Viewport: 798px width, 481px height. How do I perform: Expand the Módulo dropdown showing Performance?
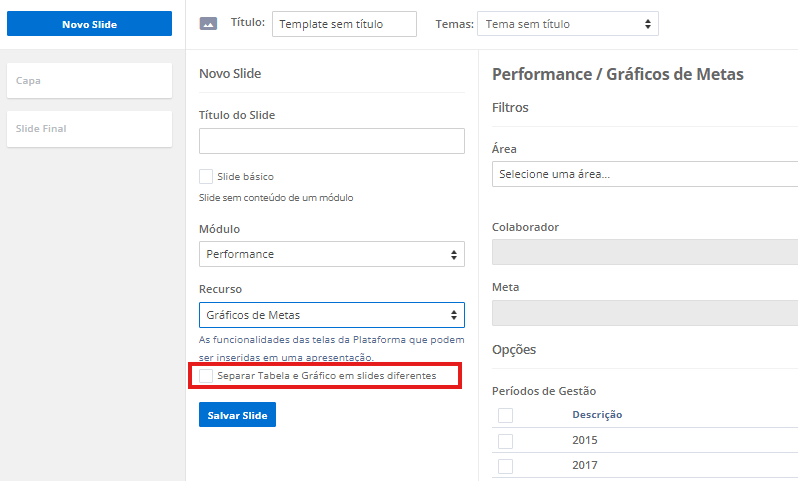(331, 254)
